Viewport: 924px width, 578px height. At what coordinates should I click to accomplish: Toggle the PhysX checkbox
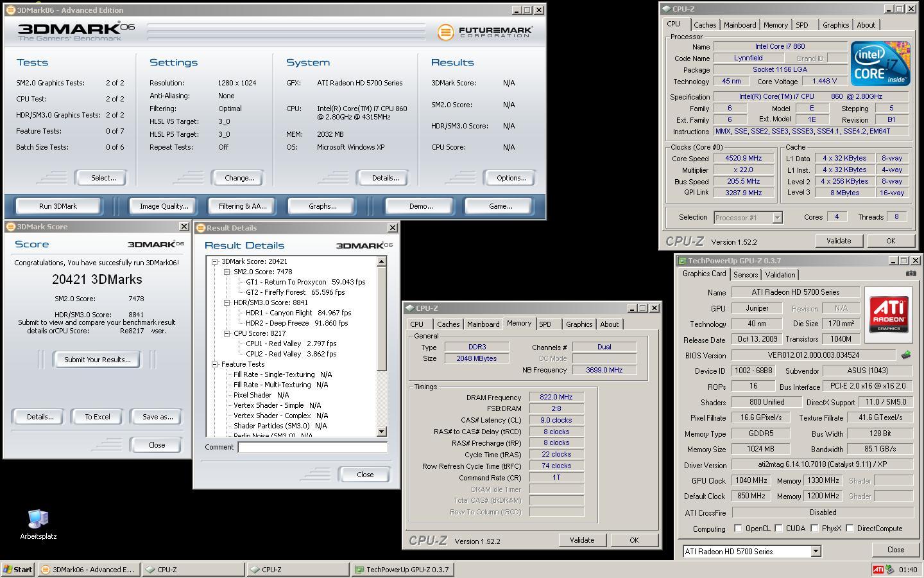(x=814, y=529)
